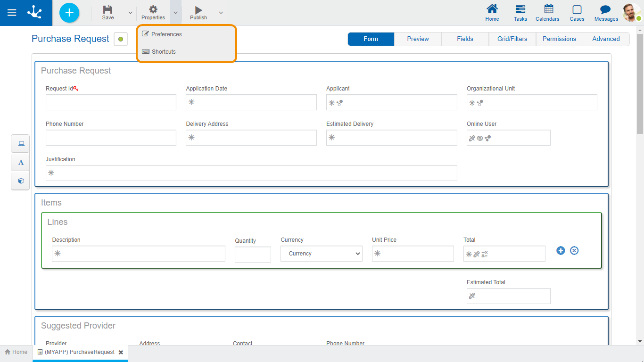Open the hamburger main menu
644x362 pixels.
(x=12, y=13)
